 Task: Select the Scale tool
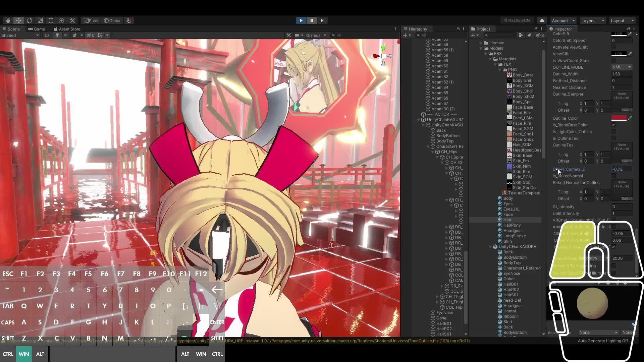(x=40, y=20)
